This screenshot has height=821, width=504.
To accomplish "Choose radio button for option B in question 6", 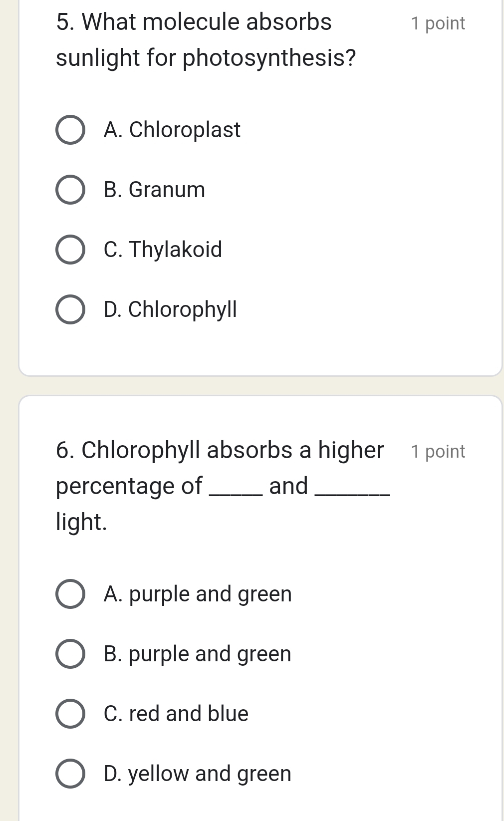I will tap(70, 654).
